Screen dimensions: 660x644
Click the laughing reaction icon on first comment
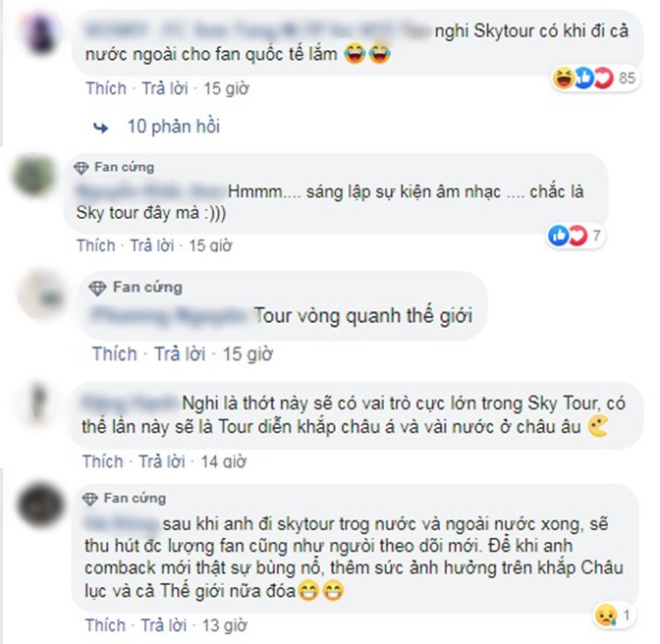(x=563, y=79)
